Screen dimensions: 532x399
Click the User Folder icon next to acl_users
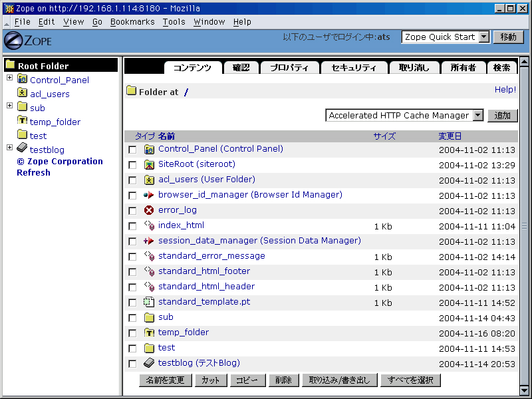pyautogui.click(x=149, y=180)
